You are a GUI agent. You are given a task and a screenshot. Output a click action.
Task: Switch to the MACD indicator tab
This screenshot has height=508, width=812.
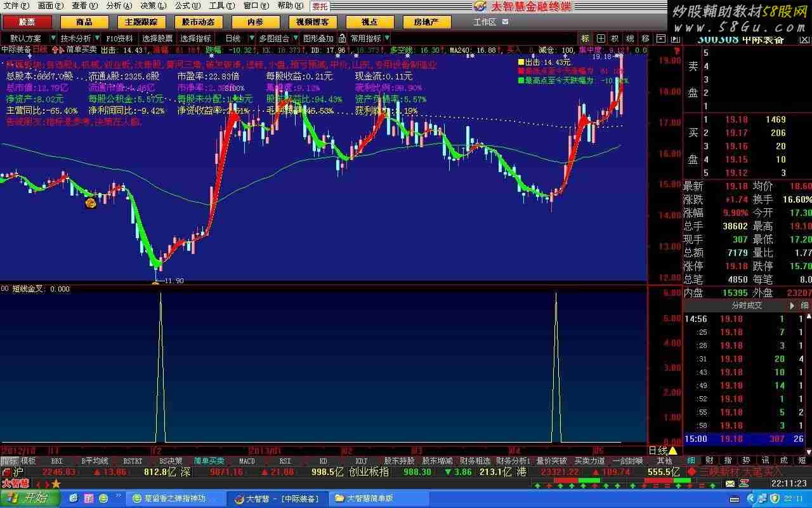247,461
